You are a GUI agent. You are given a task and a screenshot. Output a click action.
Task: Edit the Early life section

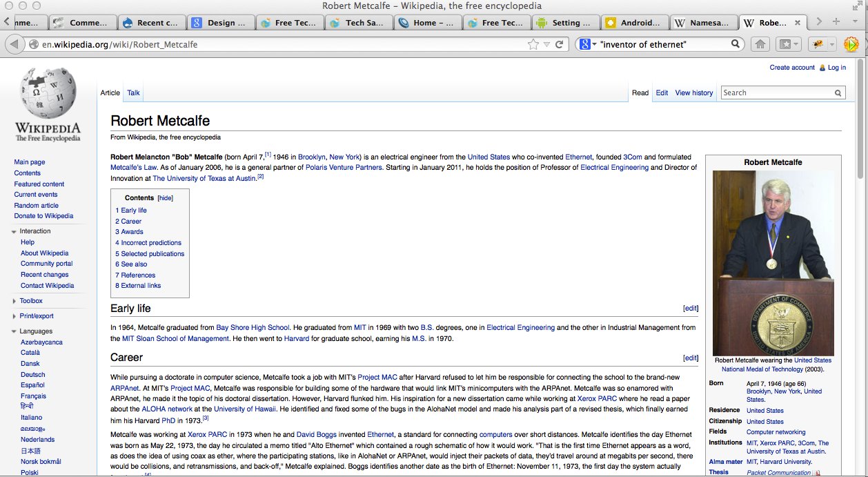(x=691, y=309)
